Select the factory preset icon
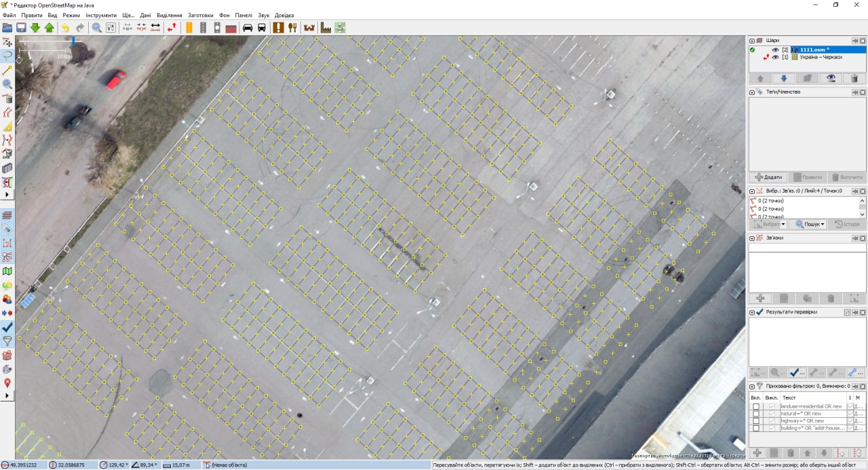The width and height of the screenshot is (868, 470). click(326, 28)
